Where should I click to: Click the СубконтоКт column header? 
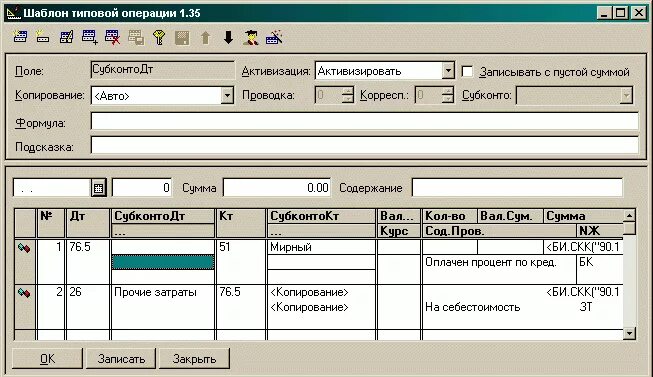[x=321, y=216]
